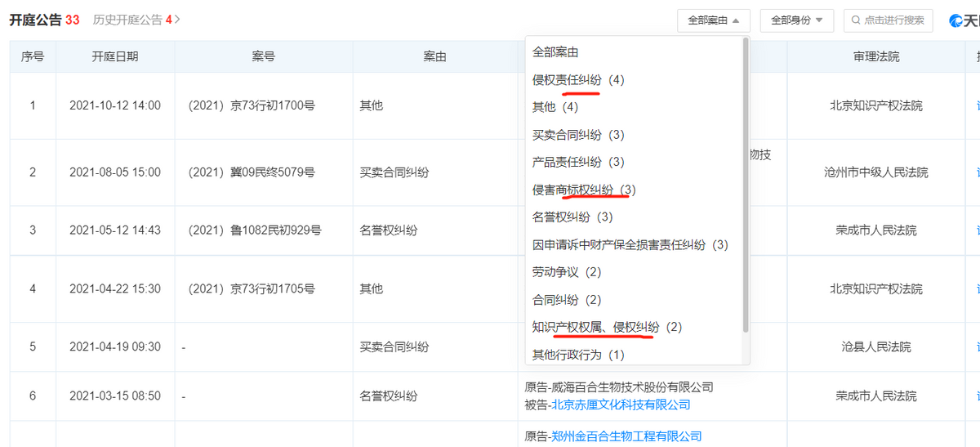Select 产品责任纠纷 (3) option
This screenshot has width=980, height=447.
click(578, 162)
